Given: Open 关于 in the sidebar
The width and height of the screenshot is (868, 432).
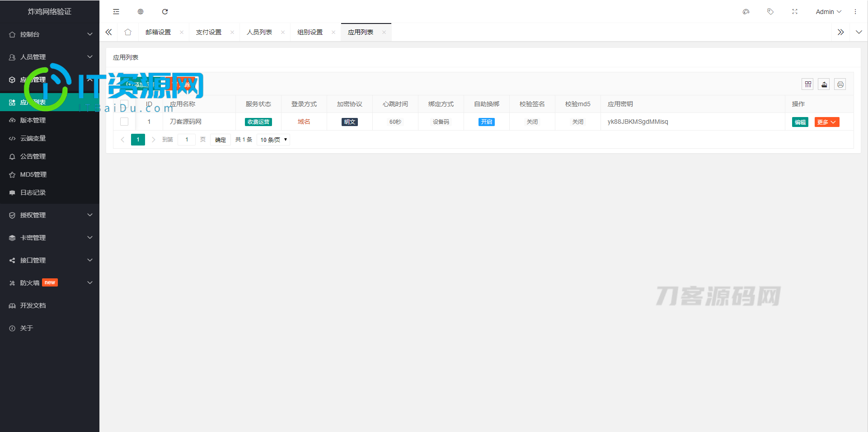Looking at the screenshot, I should [50, 328].
